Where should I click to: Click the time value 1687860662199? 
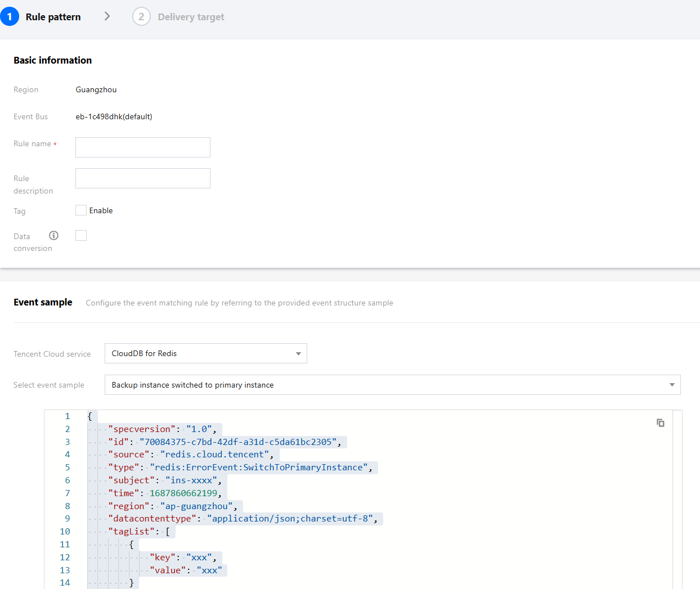(x=183, y=493)
